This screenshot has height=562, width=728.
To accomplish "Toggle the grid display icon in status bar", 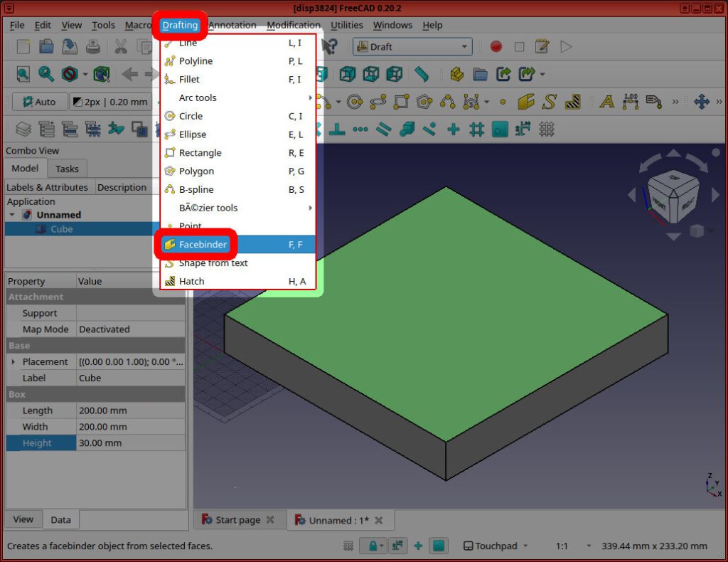I will point(348,546).
